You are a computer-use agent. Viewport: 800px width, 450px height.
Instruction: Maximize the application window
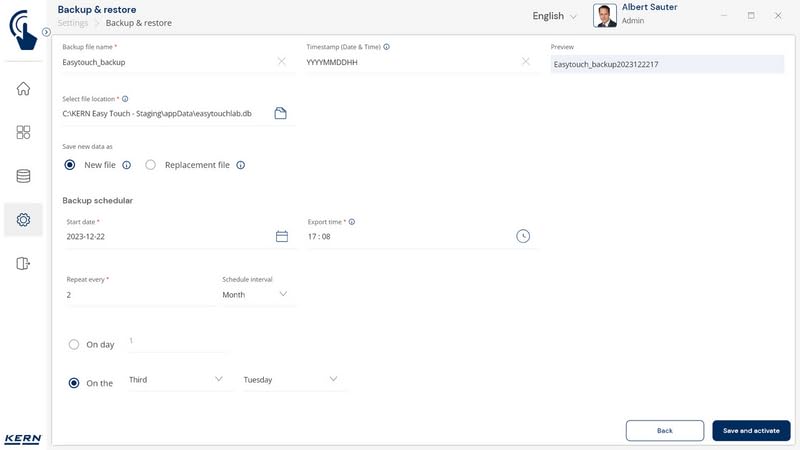751,16
